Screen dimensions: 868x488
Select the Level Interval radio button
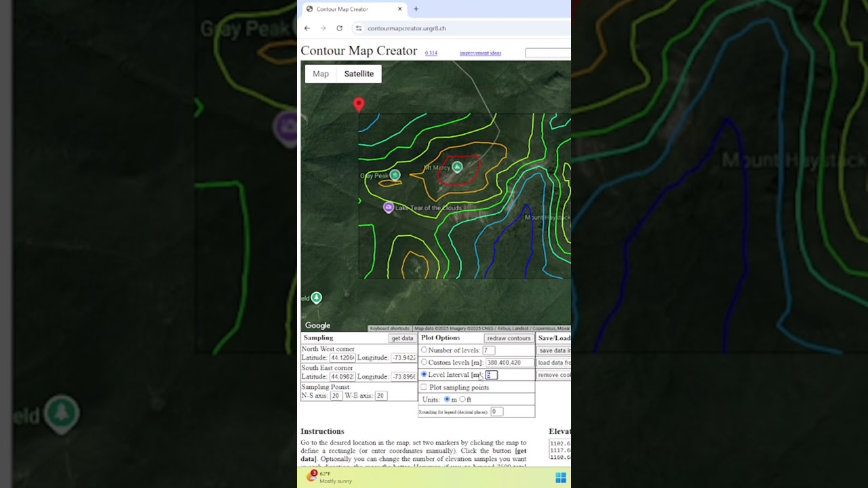point(424,374)
